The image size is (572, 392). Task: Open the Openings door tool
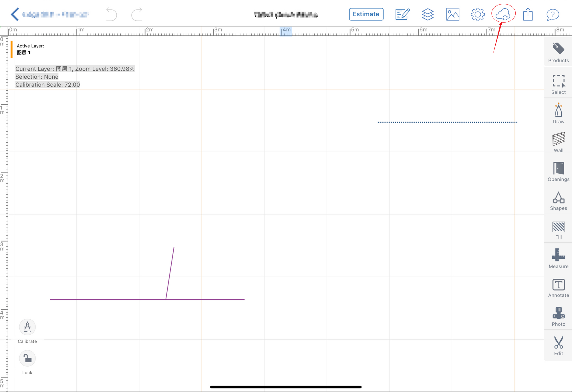(558, 172)
